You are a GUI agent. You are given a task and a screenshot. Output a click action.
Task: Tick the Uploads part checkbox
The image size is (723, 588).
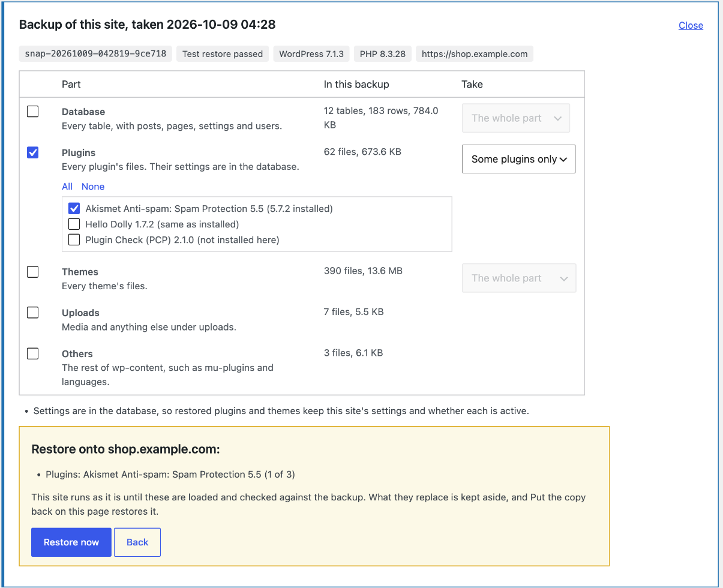click(33, 313)
